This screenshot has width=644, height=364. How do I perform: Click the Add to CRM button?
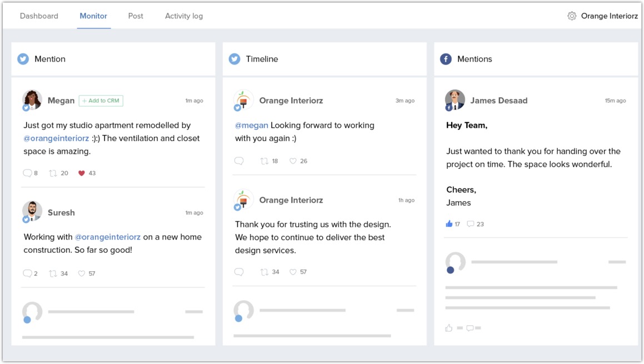101,101
